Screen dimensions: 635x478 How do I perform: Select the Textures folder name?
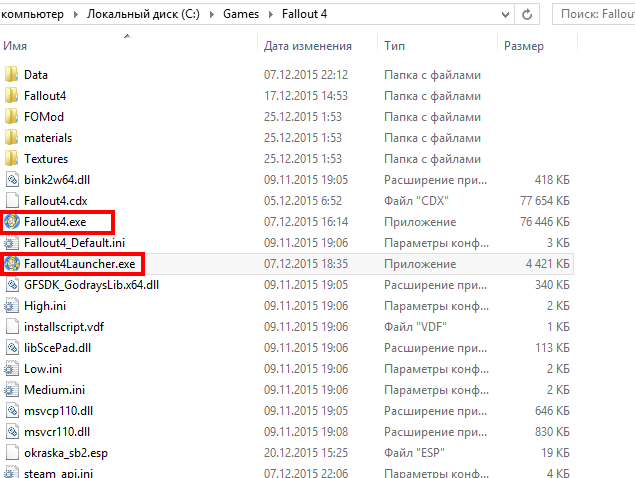pos(46,159)
